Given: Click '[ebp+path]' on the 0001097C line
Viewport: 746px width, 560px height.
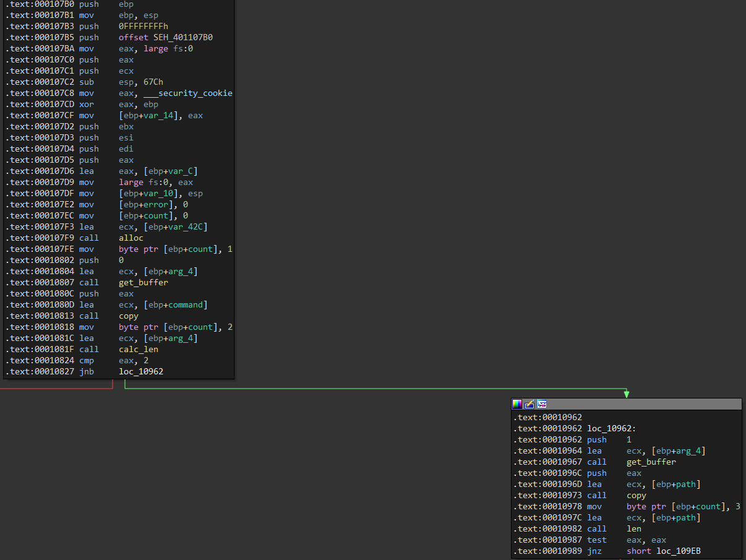Looking at the screenshot, I should pos(676,518).
